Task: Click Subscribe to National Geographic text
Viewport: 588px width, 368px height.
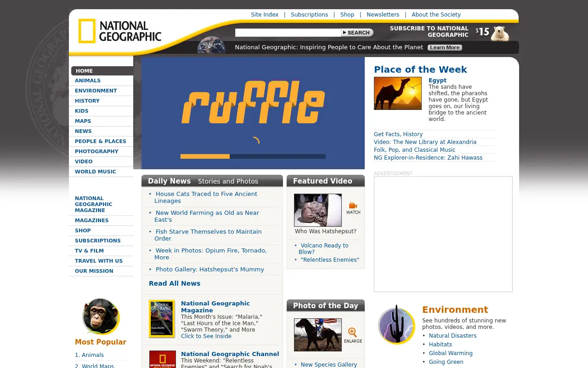Action: click(429, 32)
